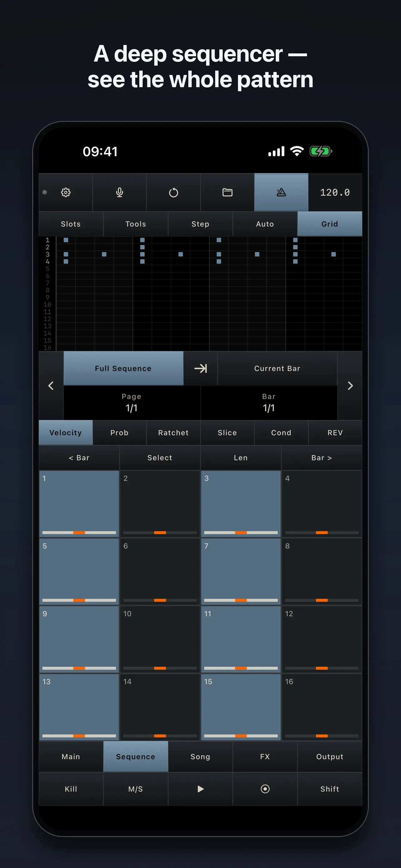Viewport: 401px width, 868px height.
Task: Tap the 'Bar >' button
Action: pyautogui.click(x=322, y=457)
